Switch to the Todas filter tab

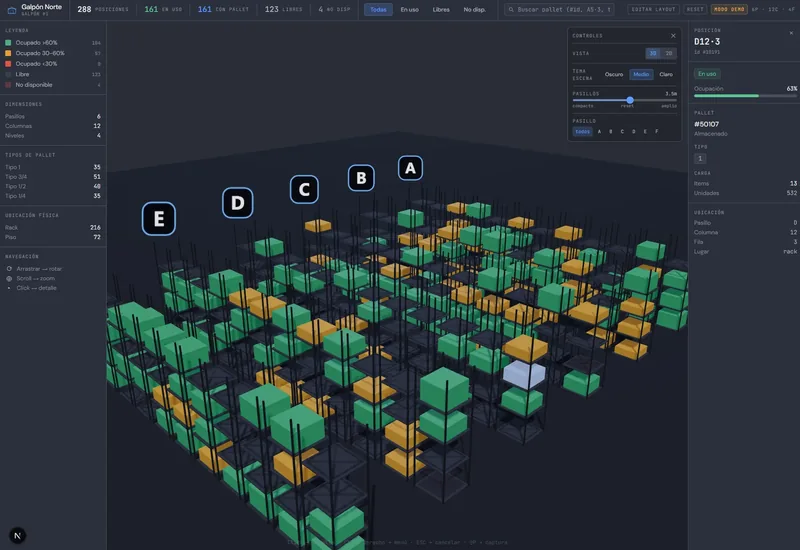(378, 9)
